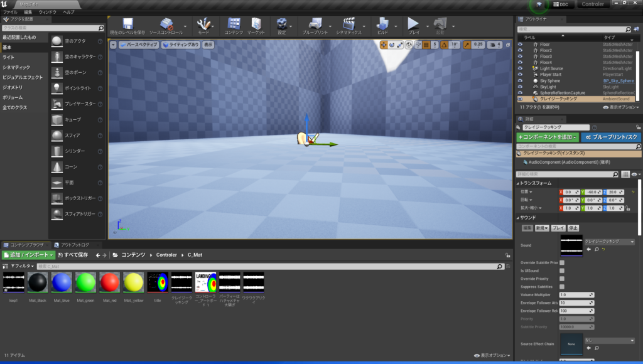This screenshot has width=643, height=364.
Task: Open the Marketplace from the toolbar
Action: tap(256, 24)
